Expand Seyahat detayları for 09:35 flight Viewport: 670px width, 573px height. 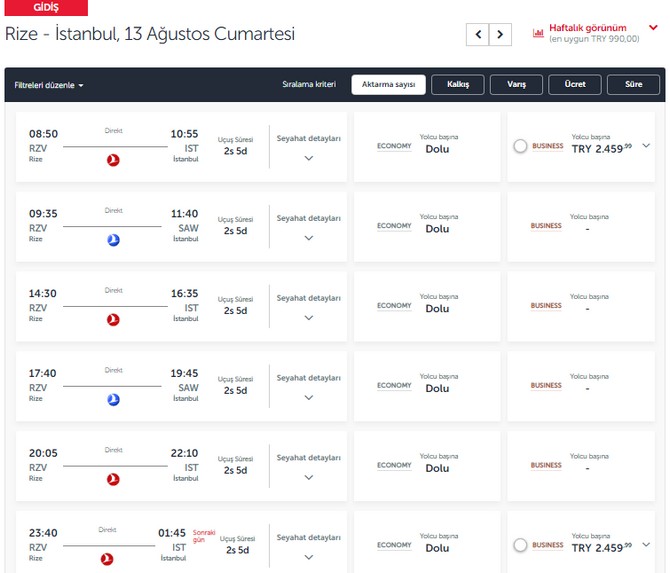point(308,238)
